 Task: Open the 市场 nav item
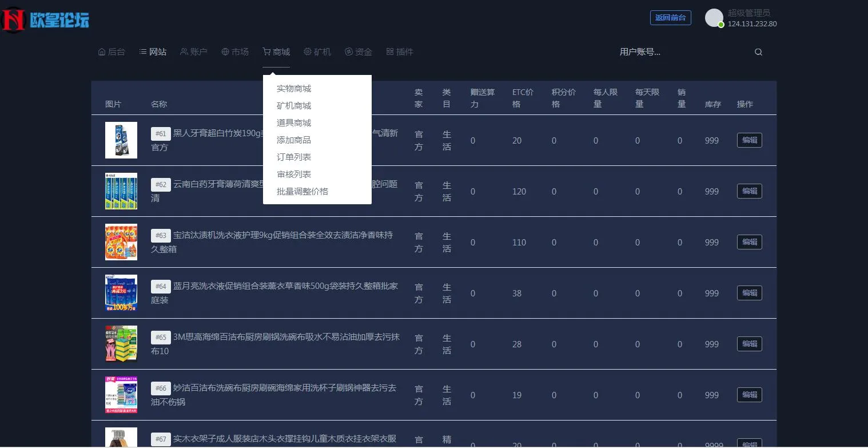(235, 52)
